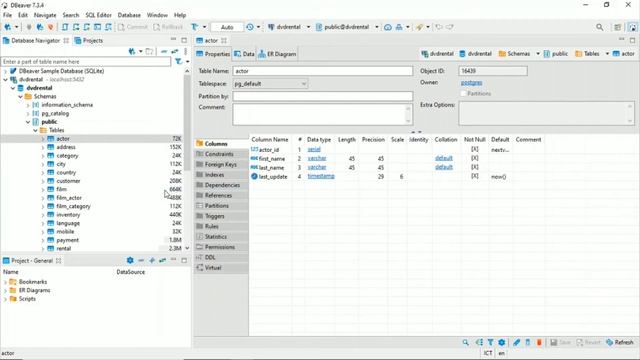The height and width of the screenshot is (360, 640).
Task: Click Link with editor arrows in Database Navigator
Action: pos(175,51)
